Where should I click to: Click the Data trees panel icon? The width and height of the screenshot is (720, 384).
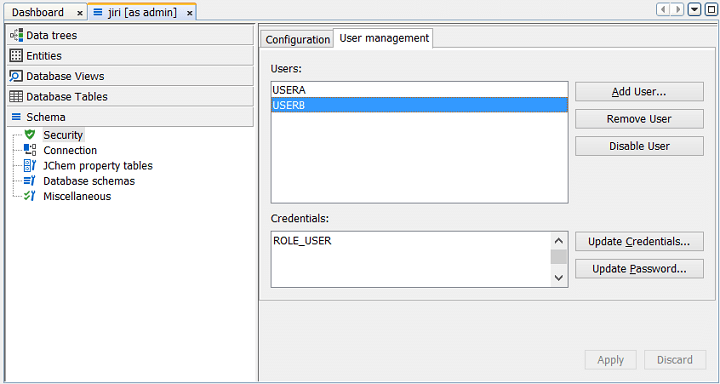tap(16, 35)
